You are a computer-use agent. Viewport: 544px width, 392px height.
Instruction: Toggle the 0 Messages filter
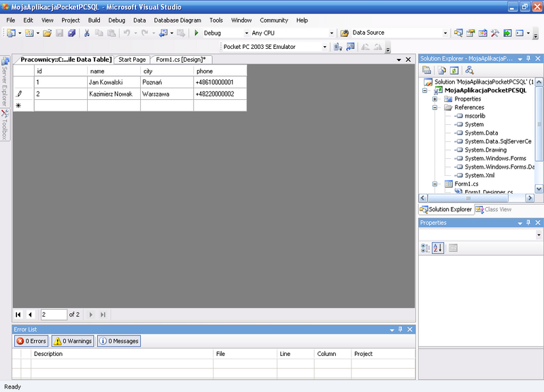(119, 341)
